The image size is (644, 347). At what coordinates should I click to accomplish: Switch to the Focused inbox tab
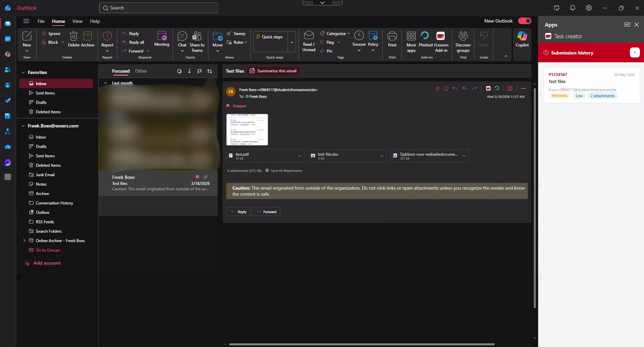click(121, 71)
